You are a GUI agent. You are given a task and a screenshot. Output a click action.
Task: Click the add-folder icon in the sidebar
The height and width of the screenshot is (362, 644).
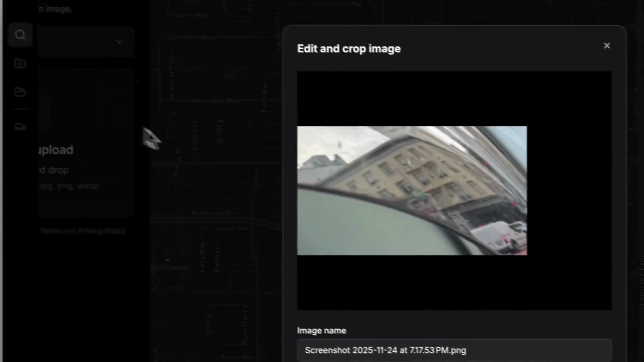20,63
